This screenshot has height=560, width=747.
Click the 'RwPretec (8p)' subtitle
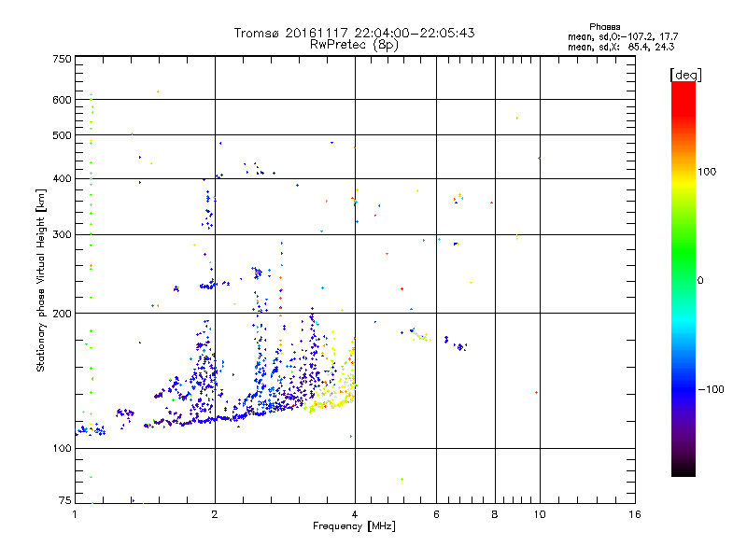tap(354, 45)
